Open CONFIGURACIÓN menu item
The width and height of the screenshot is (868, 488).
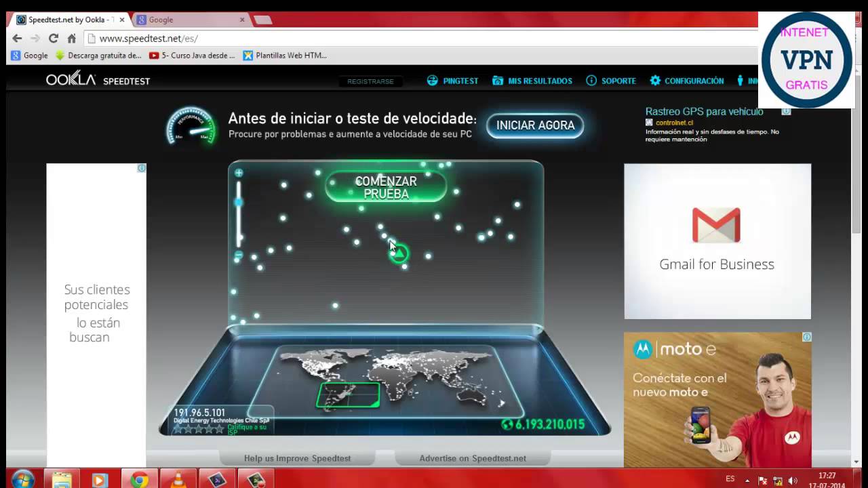[x=694, y=81]
